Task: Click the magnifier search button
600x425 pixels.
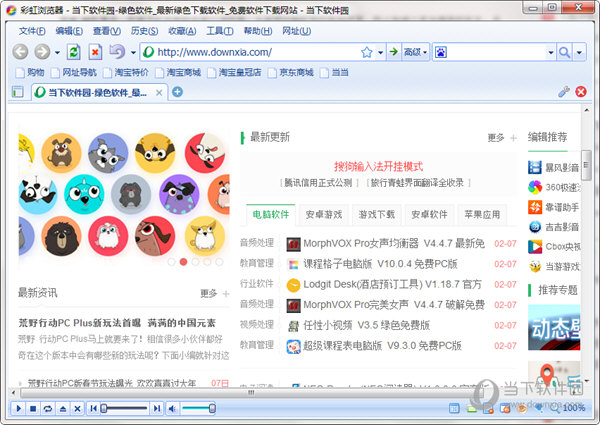Action: pyautogui.click(x=564, y=52)
